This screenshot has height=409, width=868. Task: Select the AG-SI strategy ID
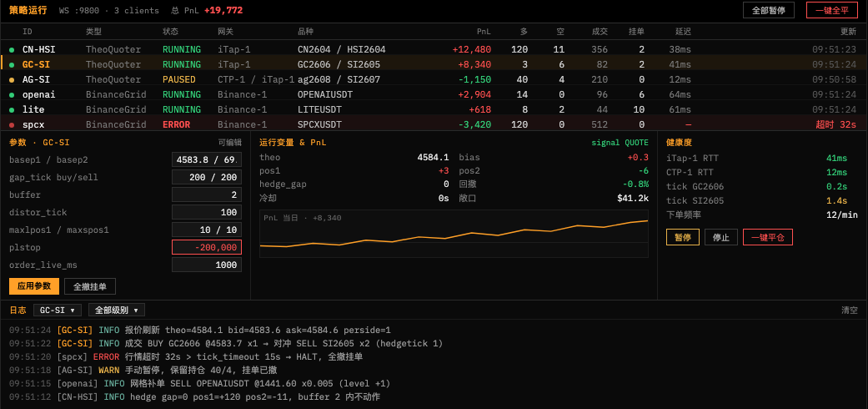point(36,79)
